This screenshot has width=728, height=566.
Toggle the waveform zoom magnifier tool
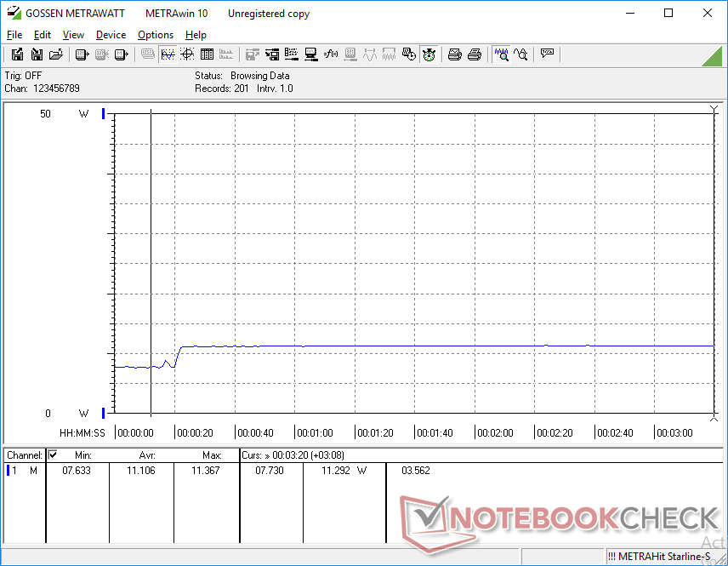click(x=502, y=54)
